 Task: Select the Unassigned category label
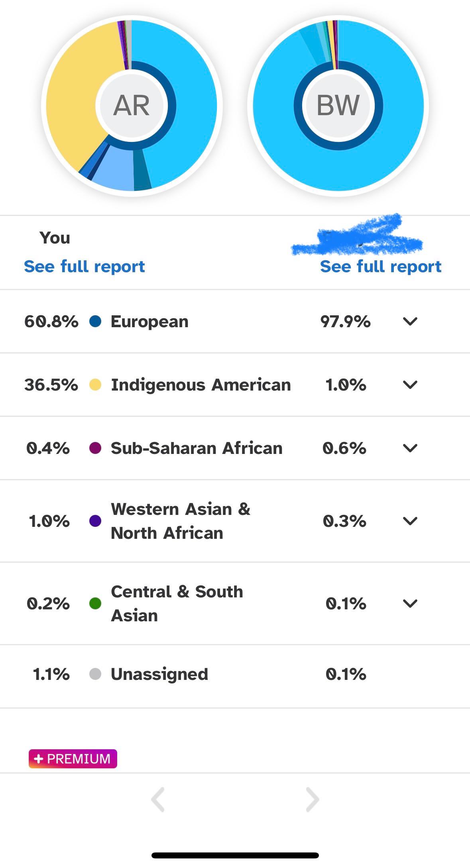tap(159, 674)
